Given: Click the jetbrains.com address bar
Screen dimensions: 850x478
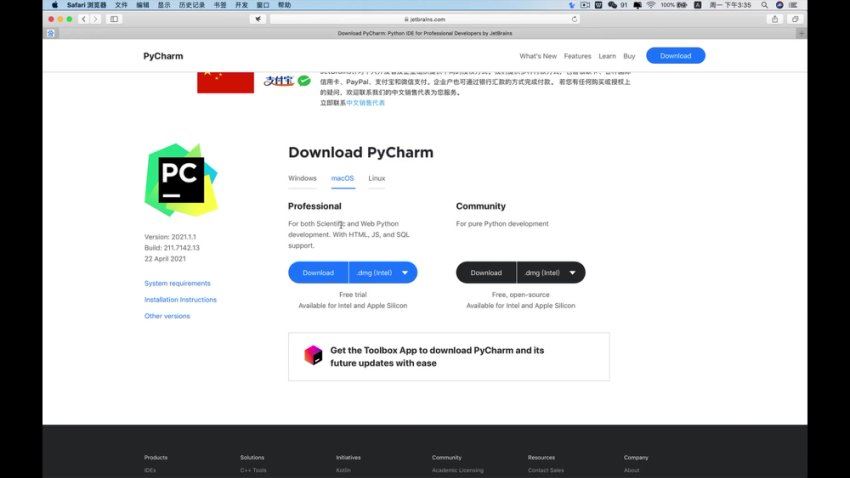Looking at the screenshot, I should pyautogui.click(x=424, y=19).
